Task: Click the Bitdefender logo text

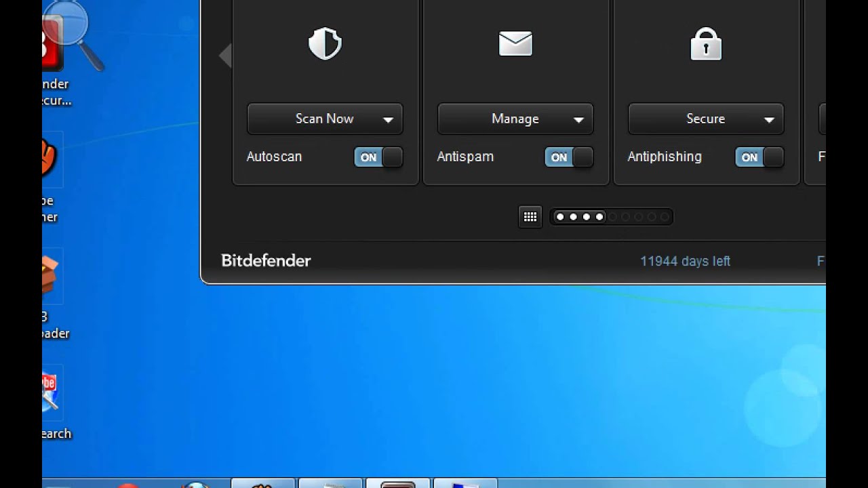Action: [266, 261]
